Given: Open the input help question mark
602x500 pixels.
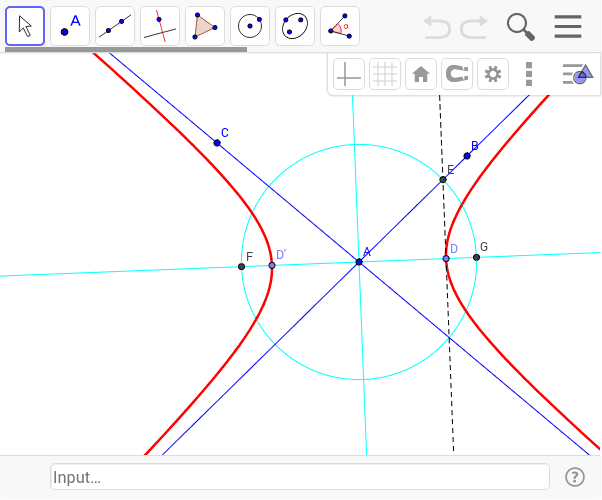Looking at the screenshot, I should pos(575,477).
